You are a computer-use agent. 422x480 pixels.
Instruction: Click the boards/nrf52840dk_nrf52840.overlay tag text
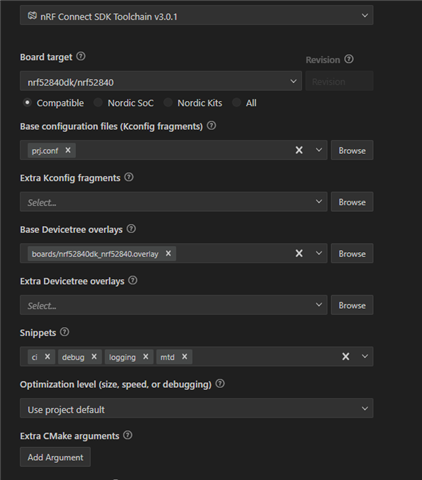coord(95,254)
